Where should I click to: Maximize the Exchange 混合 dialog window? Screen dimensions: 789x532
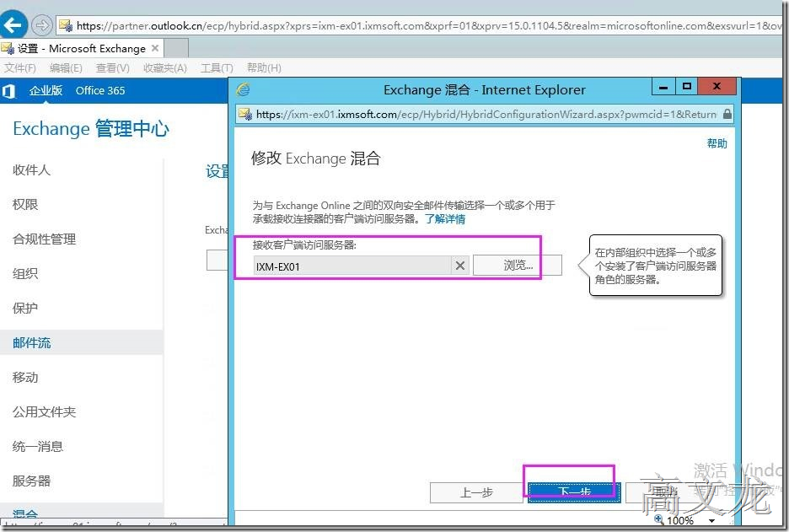(x=687, y=87)
